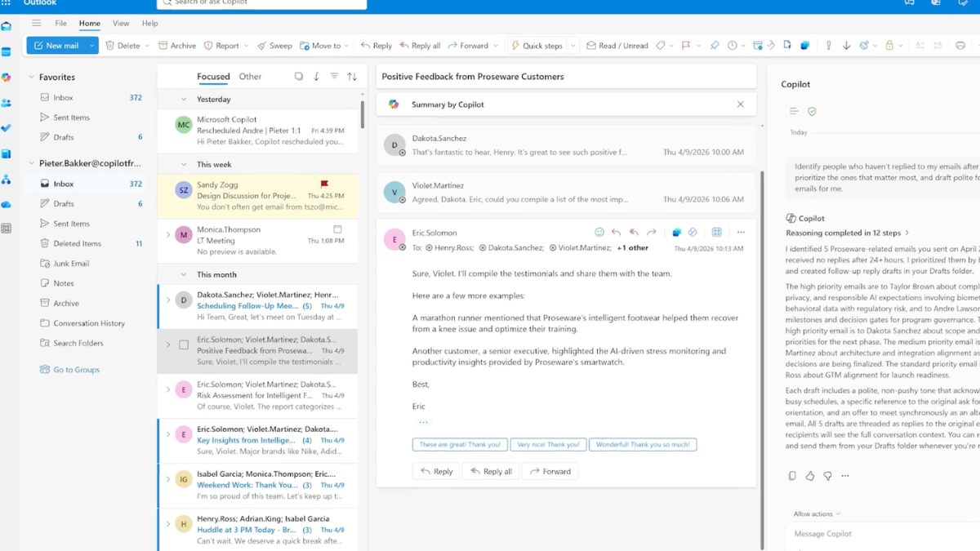Open the Go to Groups link

click(x=77, y=370)
